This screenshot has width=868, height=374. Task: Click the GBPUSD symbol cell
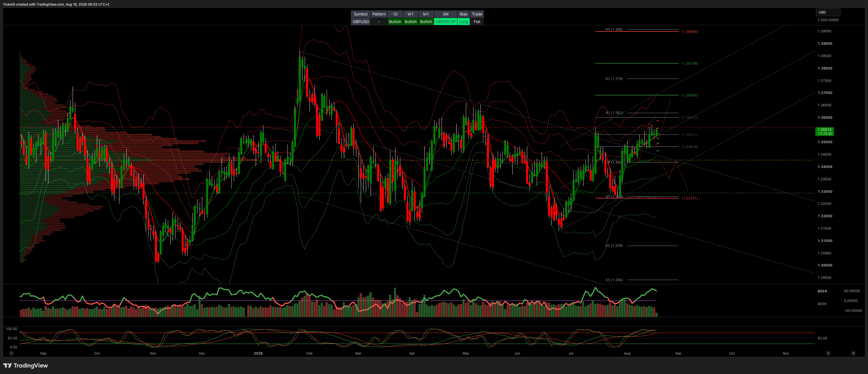tap(360, 22)
